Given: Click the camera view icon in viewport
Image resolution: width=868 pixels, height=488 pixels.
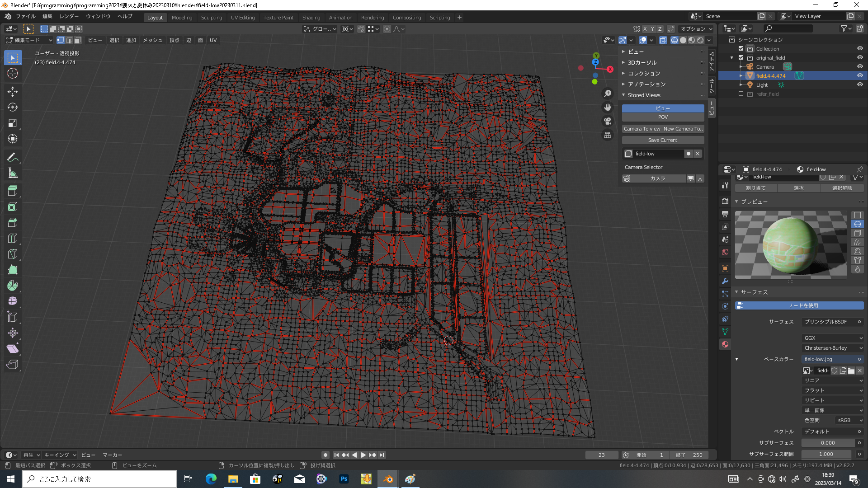Looking at the screenshot, I should pyautogui.click(x=608, y=121).
